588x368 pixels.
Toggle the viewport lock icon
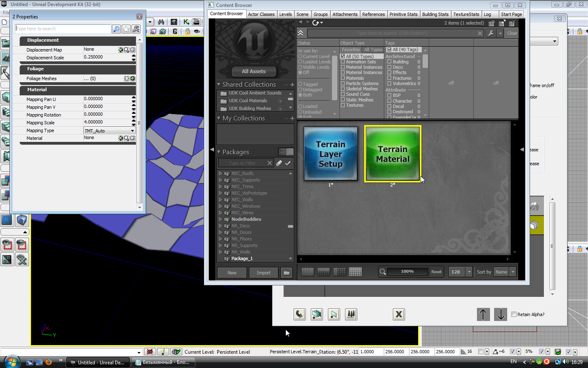tap(187, 31)
